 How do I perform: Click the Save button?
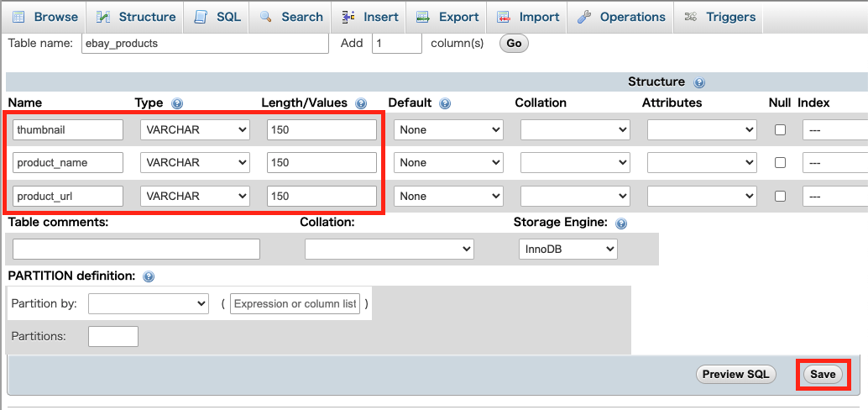(x=823, y=375)
